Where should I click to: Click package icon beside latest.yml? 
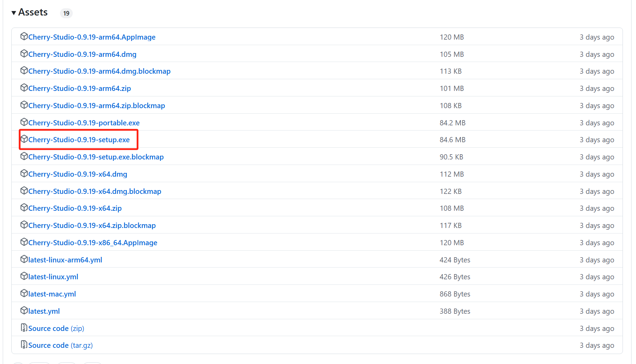point(24,310)
